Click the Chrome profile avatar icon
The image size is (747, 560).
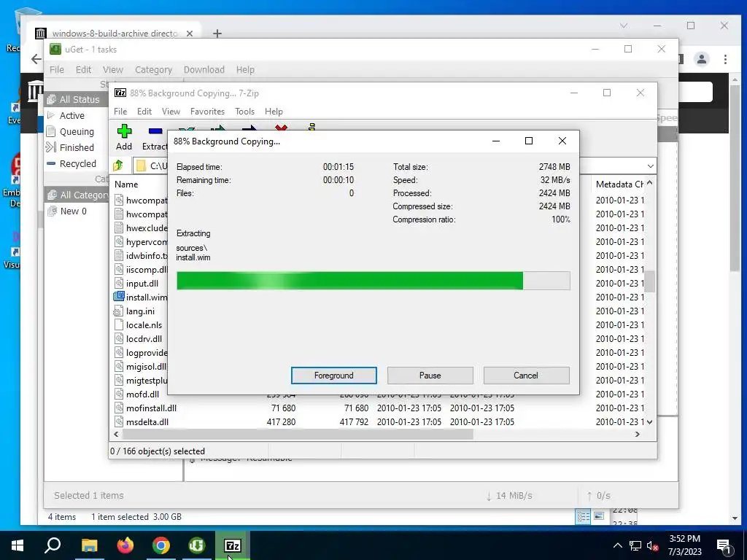[701, 59]
